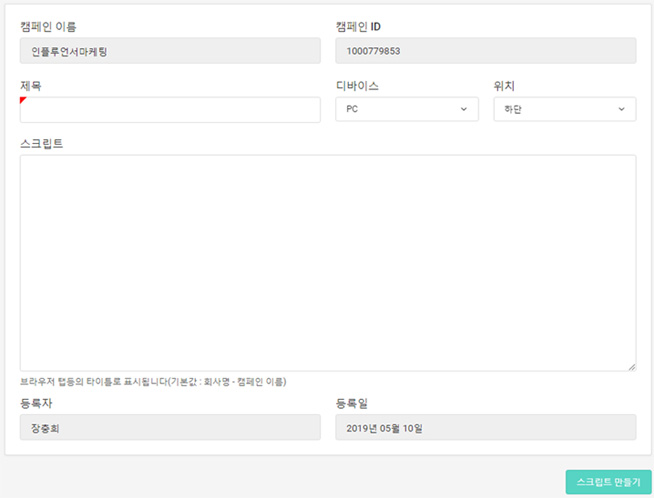The height and width of the screenshot is (498, 654).
Task: Click the 캠페인 이름 label
Action: pos(48,27)
